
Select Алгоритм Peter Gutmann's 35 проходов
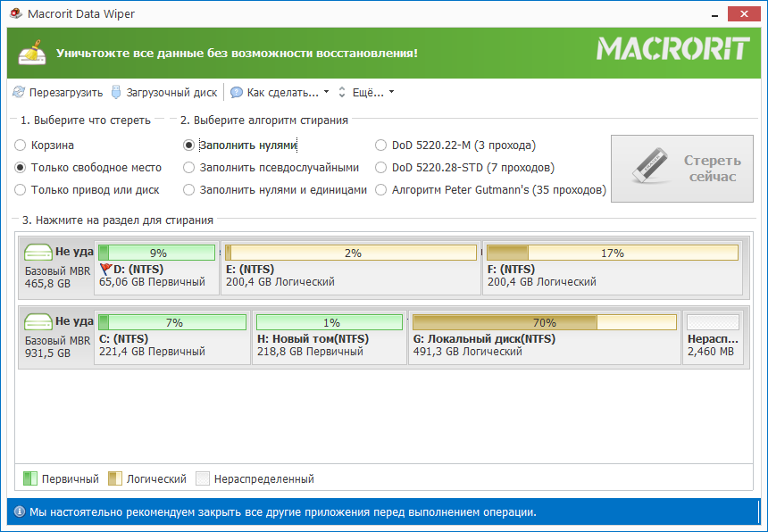coord(382,189)
